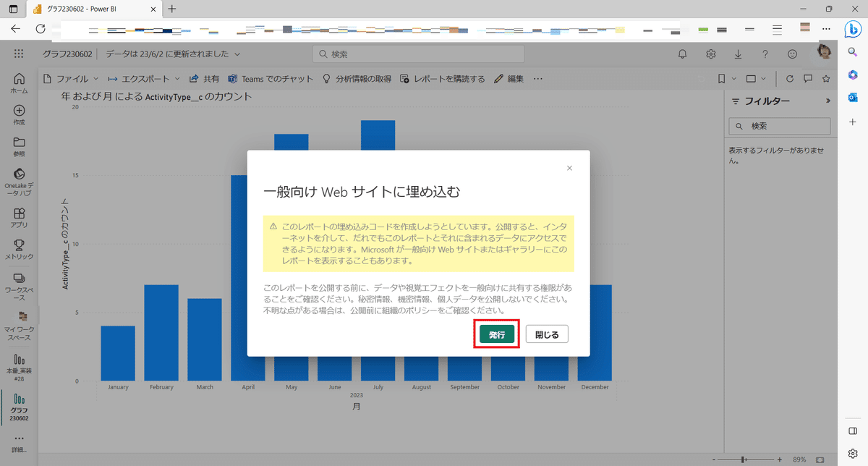The image size is (868, 466).
Task: Open ワークスペース in left navigation
Action: pos(19,287)
